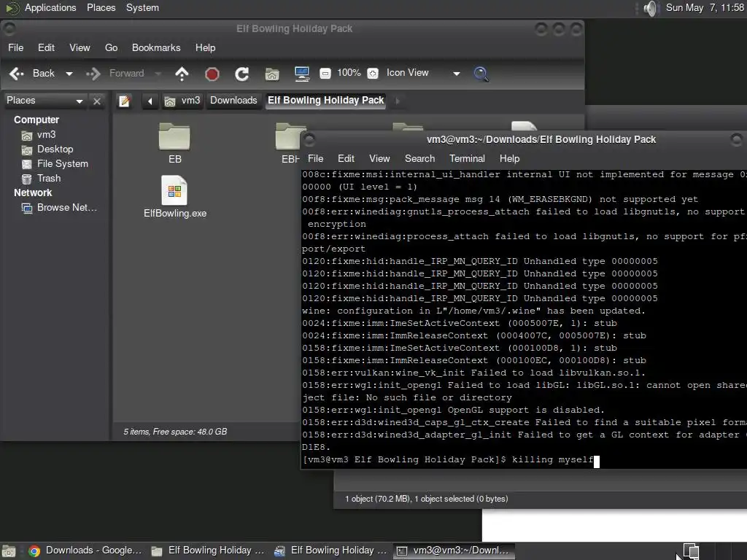Select vm3 in the Places sidebar
Screen dimensions: 747x560
tap(46, 135)
